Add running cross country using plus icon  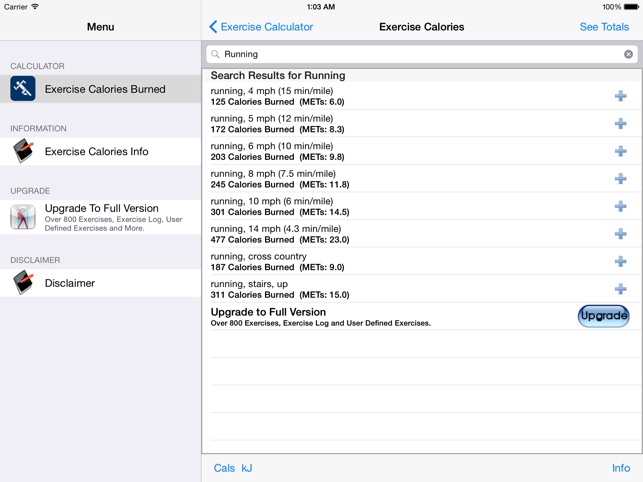point(620,261)
